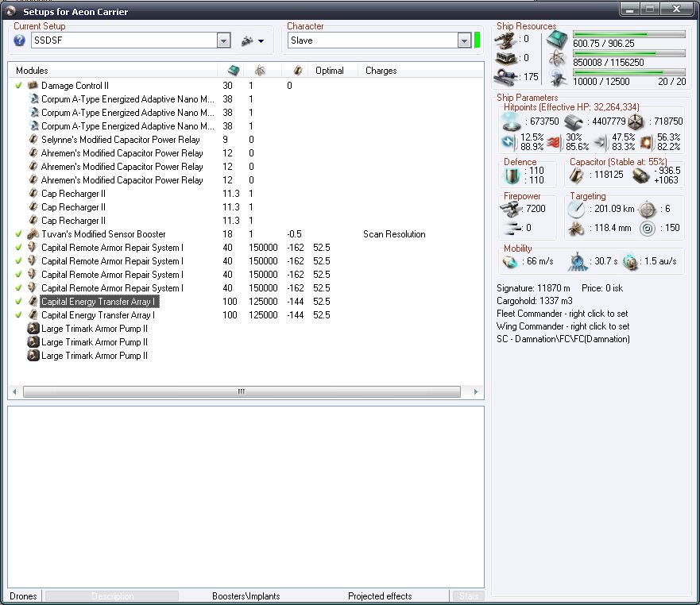The image size is (700, 605).
Task: Switch to the Boosters\Implants tab
Action: click(246, 596)
